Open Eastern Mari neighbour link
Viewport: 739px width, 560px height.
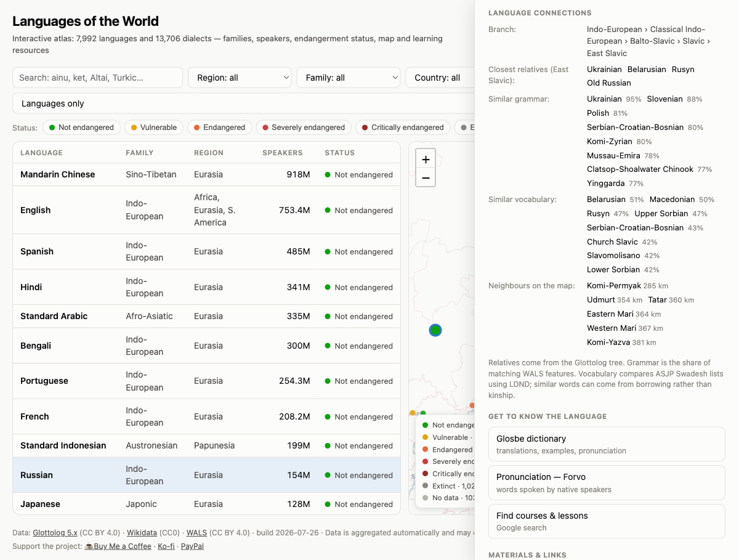(610, 314)
